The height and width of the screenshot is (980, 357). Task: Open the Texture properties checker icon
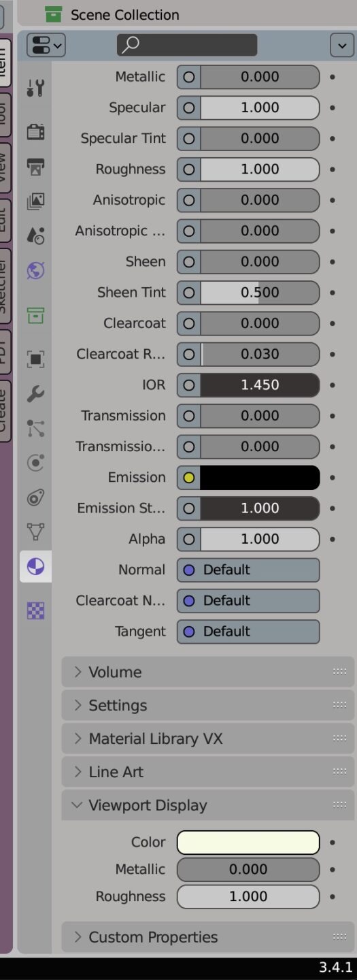[35, 610]
